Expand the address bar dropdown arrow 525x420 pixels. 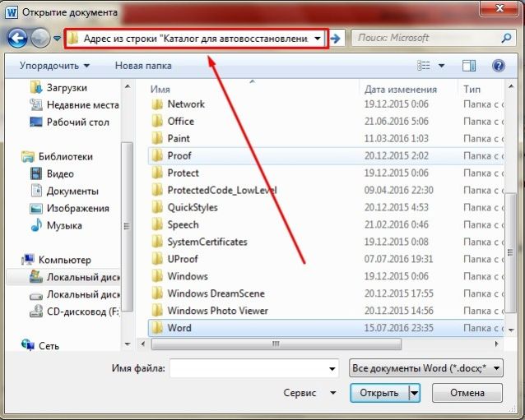tap(318, 39)
